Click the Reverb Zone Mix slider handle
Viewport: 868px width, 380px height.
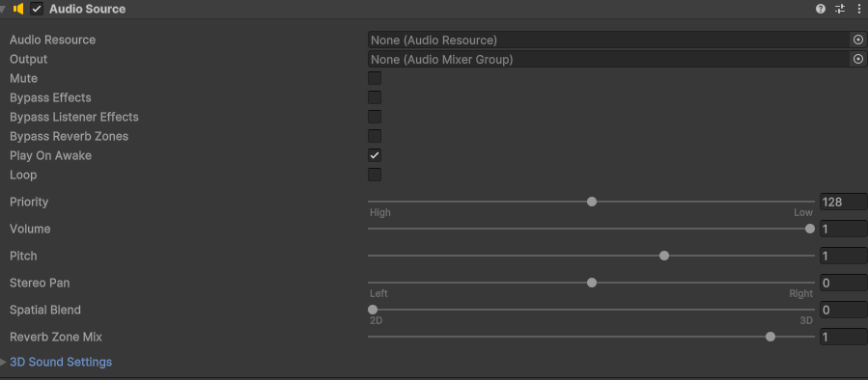click(x=770, y=337)
